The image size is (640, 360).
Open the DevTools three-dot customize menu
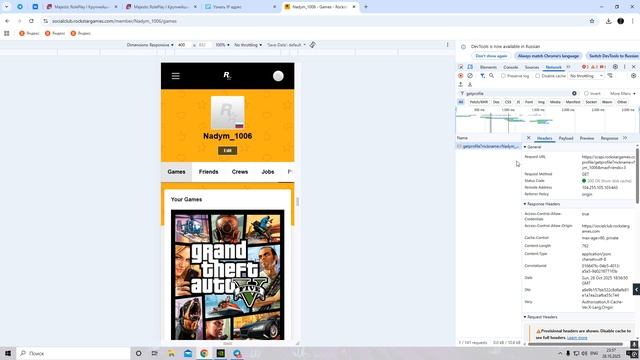point(624,67)
